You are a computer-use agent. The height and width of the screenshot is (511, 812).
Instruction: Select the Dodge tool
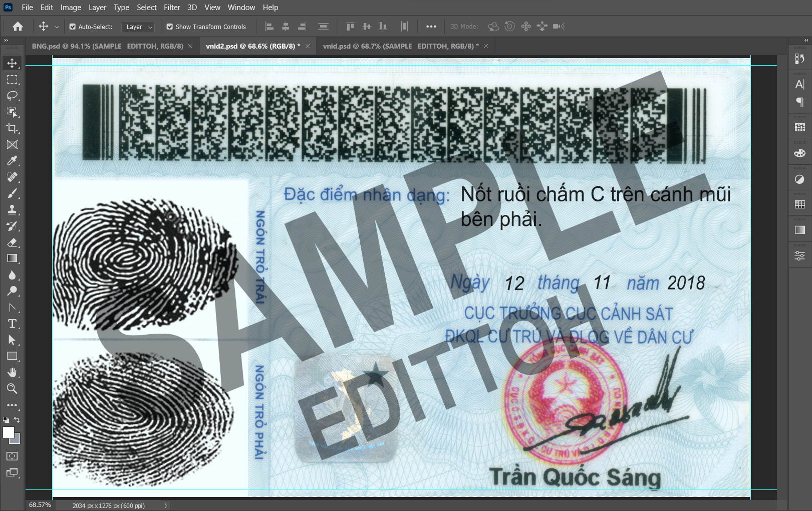[x=12, y=291]
